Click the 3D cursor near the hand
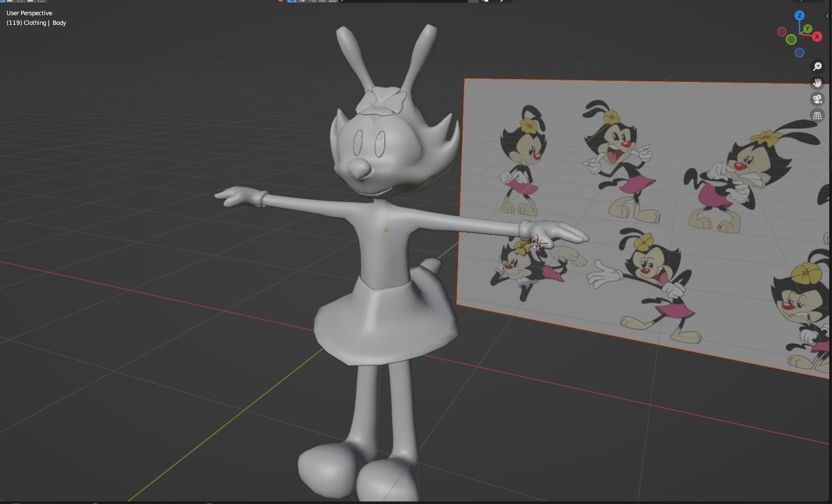The image size is (832, 504). pyautogui.click(x=537, y=243)
